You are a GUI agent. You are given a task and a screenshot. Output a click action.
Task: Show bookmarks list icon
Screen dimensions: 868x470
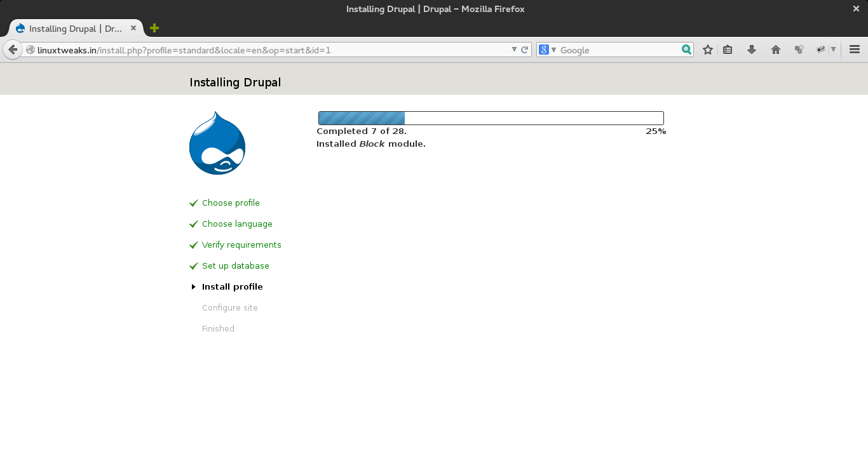(728, 50)
